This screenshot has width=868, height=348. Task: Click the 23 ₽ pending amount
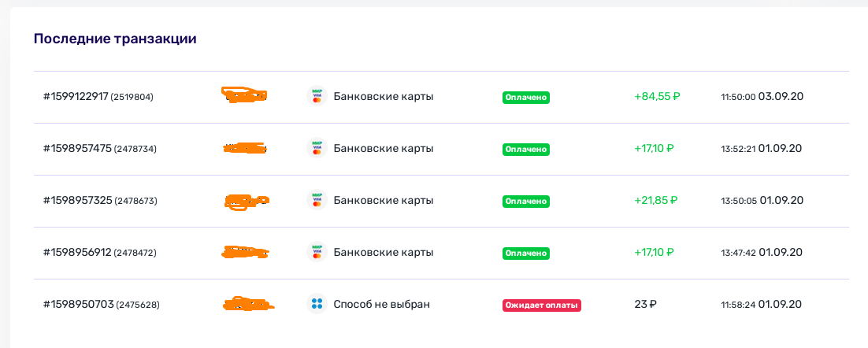point(645,304)
